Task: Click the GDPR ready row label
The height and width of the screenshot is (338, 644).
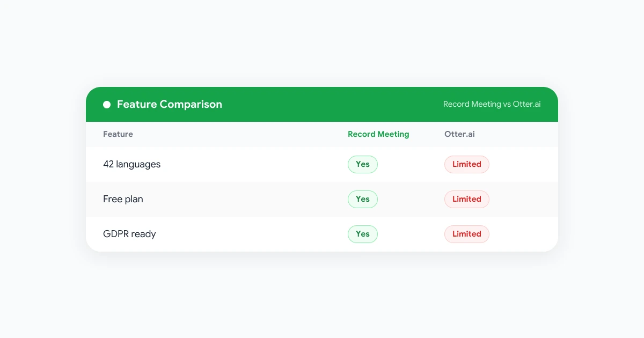Action: [129, 234]
